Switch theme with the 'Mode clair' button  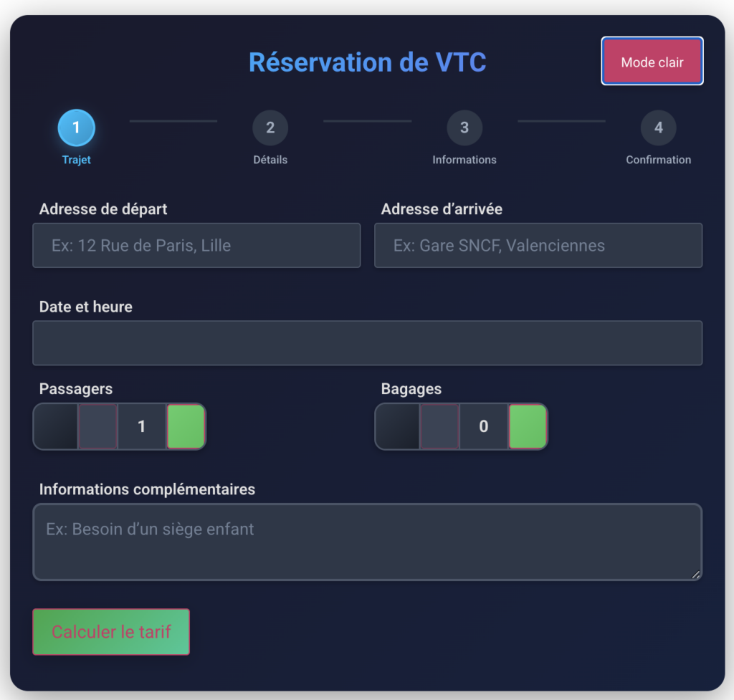point(652,62)
